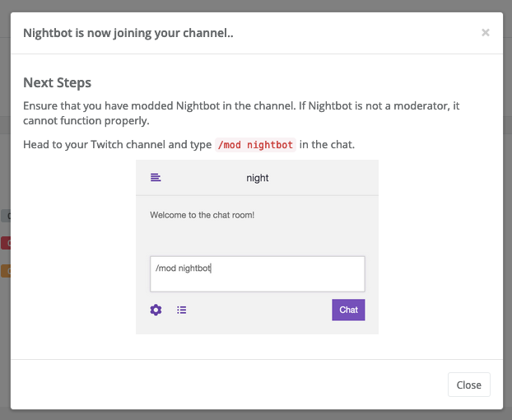Click the Close button in the dialog footer
512x420 pixels.
469,385
